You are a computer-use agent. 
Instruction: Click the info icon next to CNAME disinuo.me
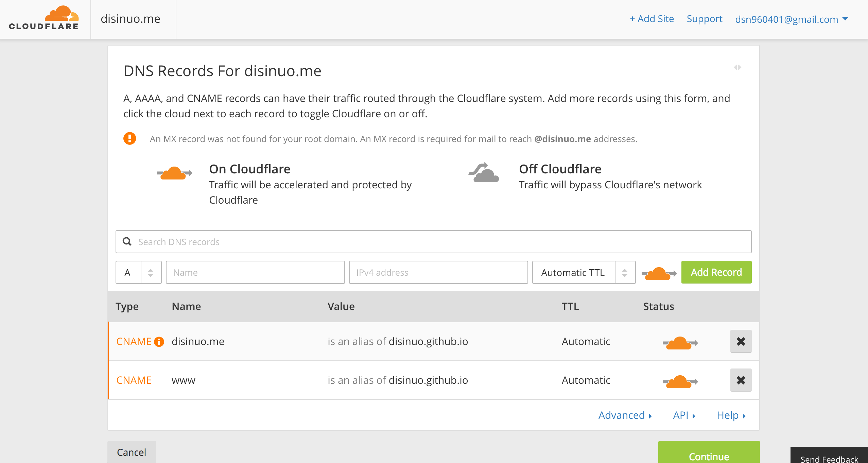[159, 342]
